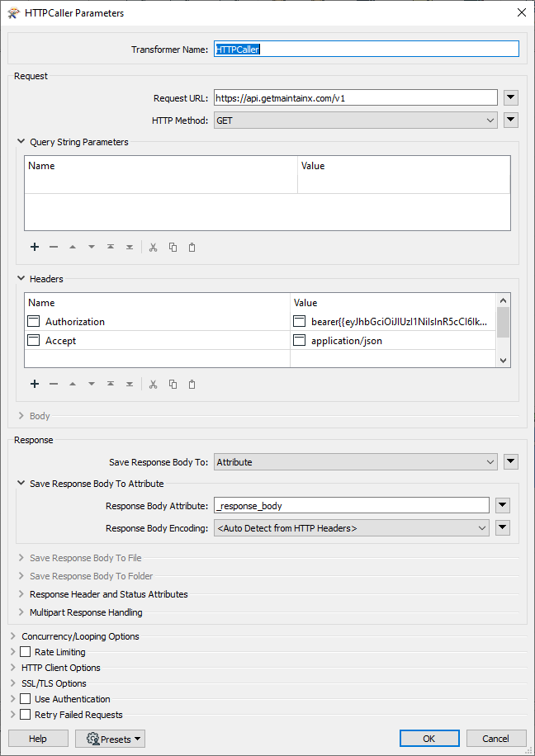This screenshot has width=535, height=756.
Task: Click Headers table scrollbar up arrow
Action: [503, 300]
